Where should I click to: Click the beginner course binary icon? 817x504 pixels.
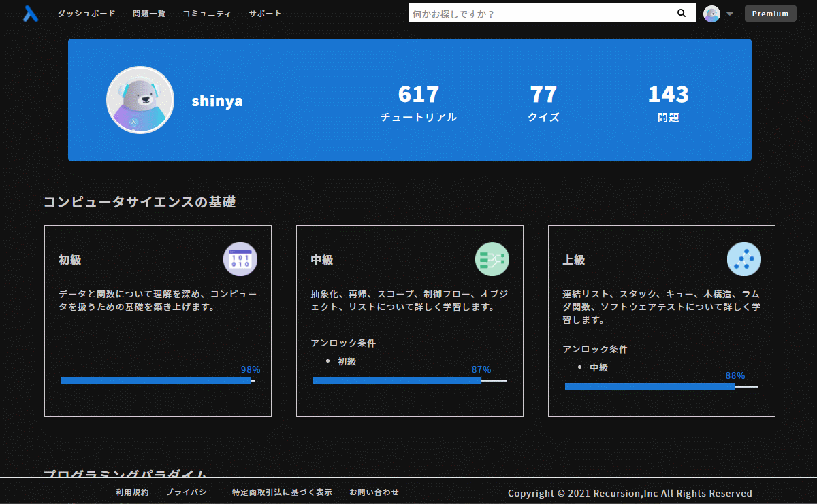point(240,259)
